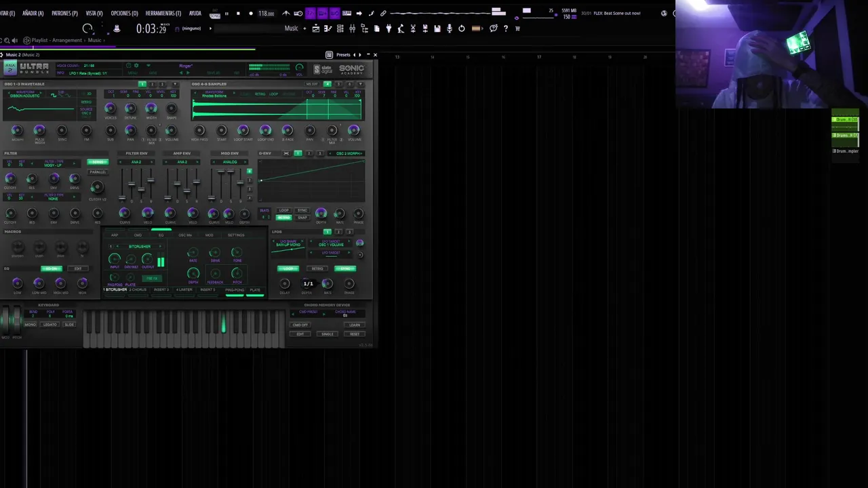Screen dimensions: 868x488
Task: Open the OSC 2 MORPH G-ENV target selector
Action: click(x=347, y=154)
